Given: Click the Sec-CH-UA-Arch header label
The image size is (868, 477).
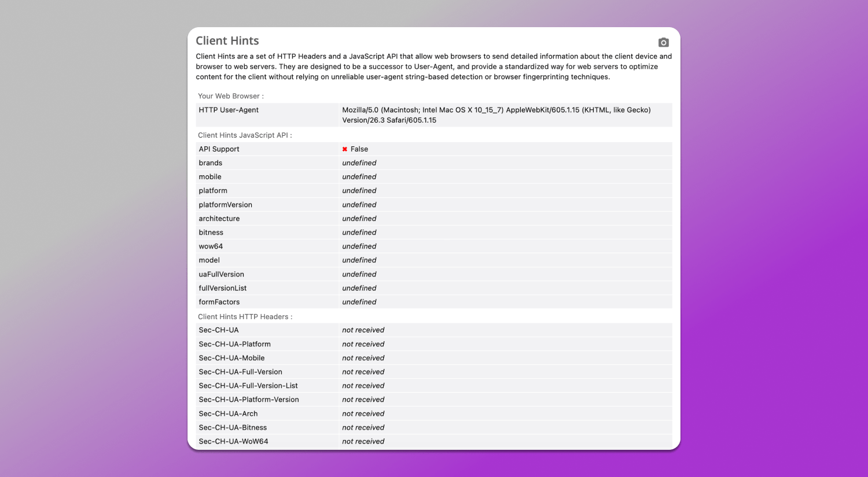Looking at the screenshot, I should (x=228, y=413).
